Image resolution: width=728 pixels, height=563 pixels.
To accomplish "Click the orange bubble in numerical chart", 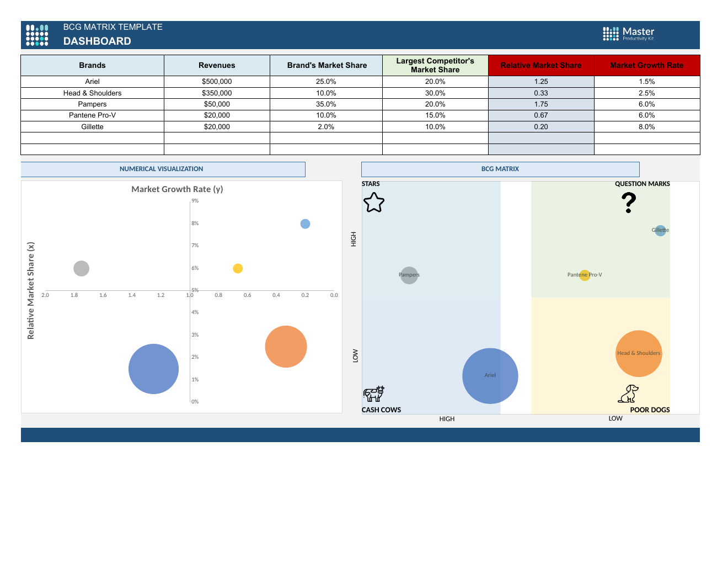I will click(286, 347).
